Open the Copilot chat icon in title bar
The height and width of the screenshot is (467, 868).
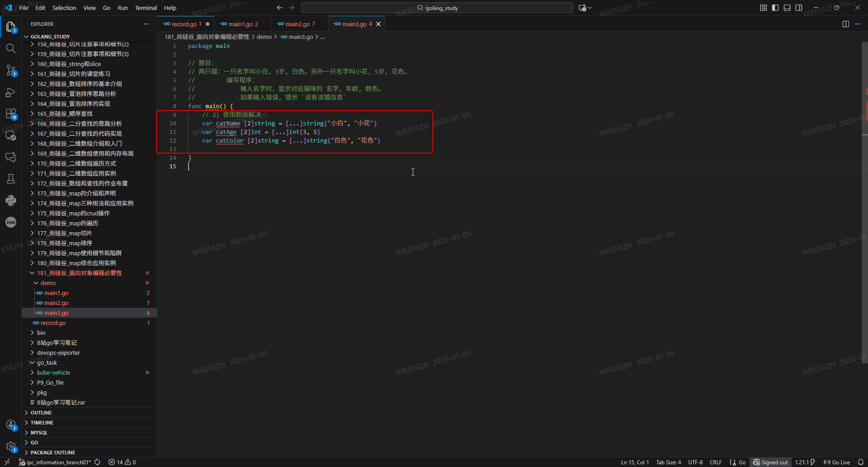pos(582,8)
